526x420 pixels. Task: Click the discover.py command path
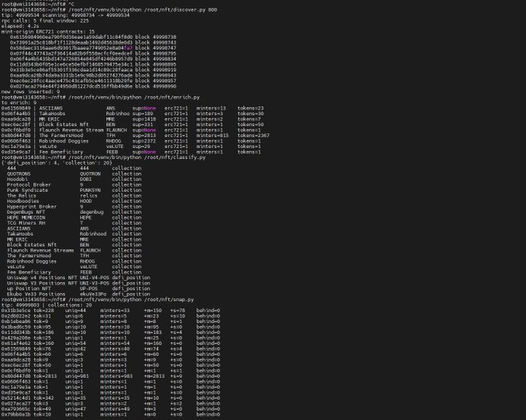tap(174, 10)
